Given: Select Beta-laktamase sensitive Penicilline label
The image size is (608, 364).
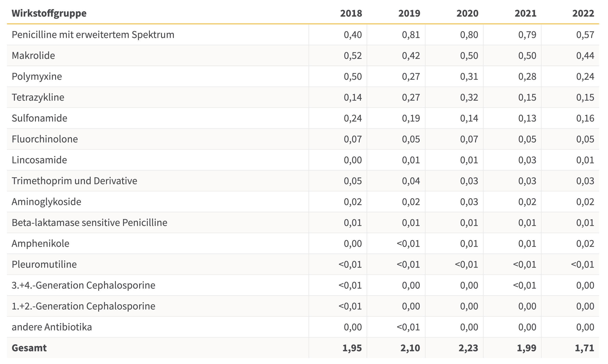Looking at the screenshot, I should (x=89, y=223).
